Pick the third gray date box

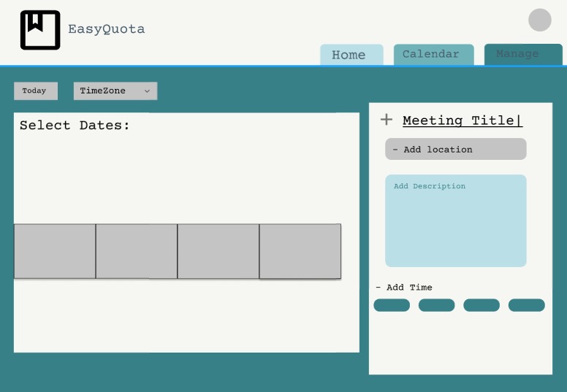click(x=218, y=251)
